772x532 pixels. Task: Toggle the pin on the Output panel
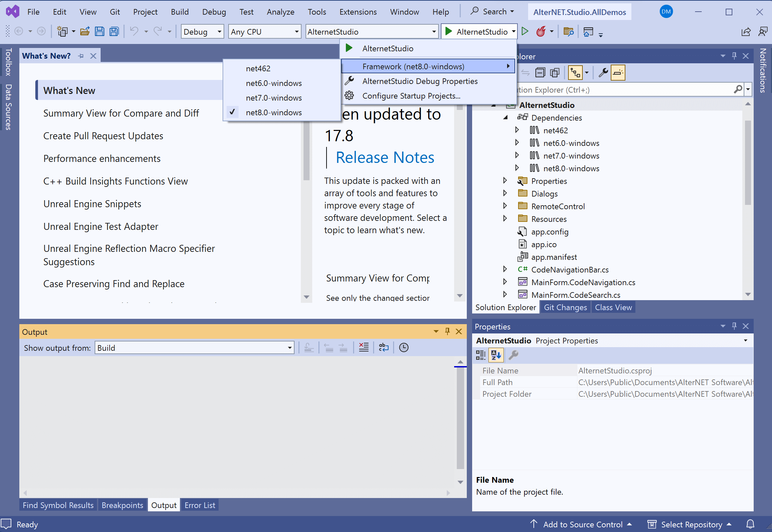[447, 331]
